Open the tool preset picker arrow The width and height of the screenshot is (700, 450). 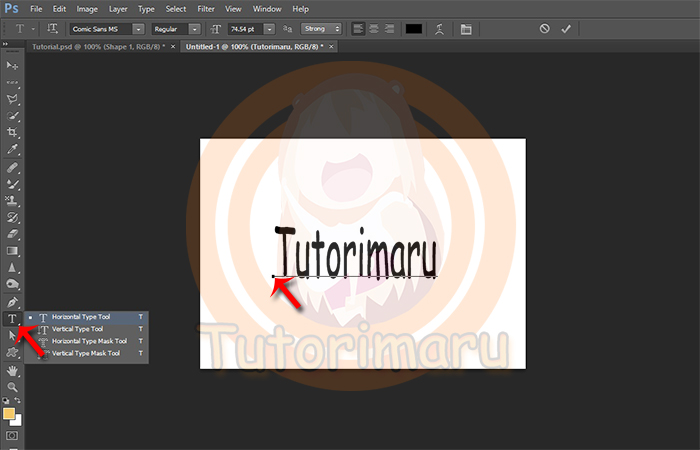pos(33,29)
